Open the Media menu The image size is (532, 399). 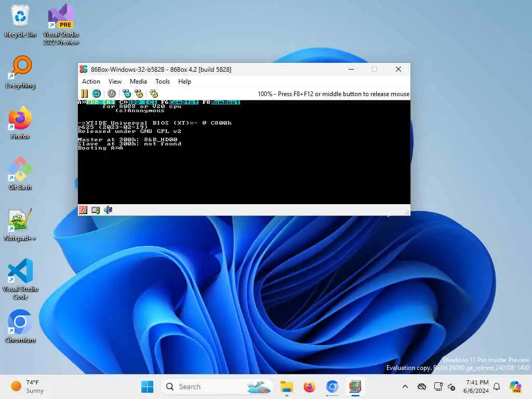[x=138, y=82]
